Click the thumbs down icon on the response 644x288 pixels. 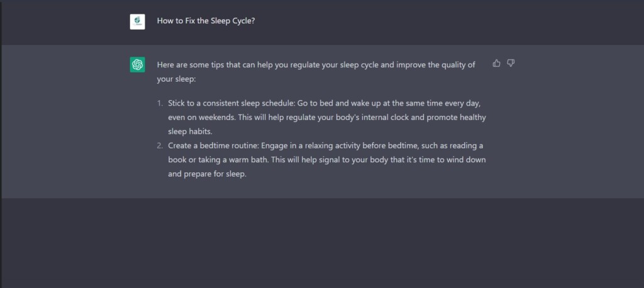(x=511, y=64)
